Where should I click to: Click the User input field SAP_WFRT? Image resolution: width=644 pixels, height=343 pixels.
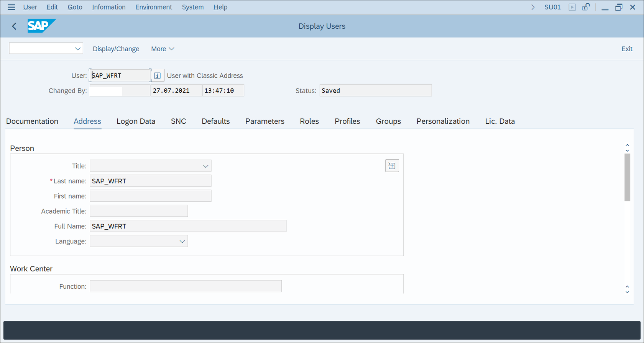[120, 75]
